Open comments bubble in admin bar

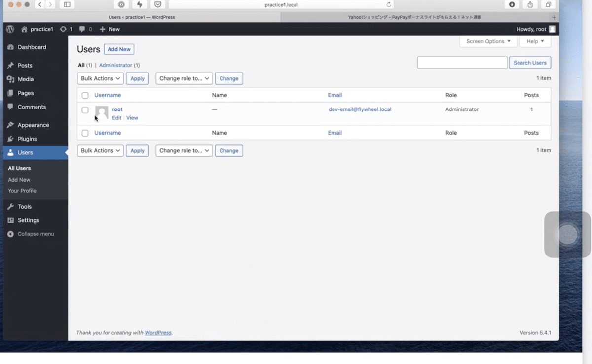point(82,29)
